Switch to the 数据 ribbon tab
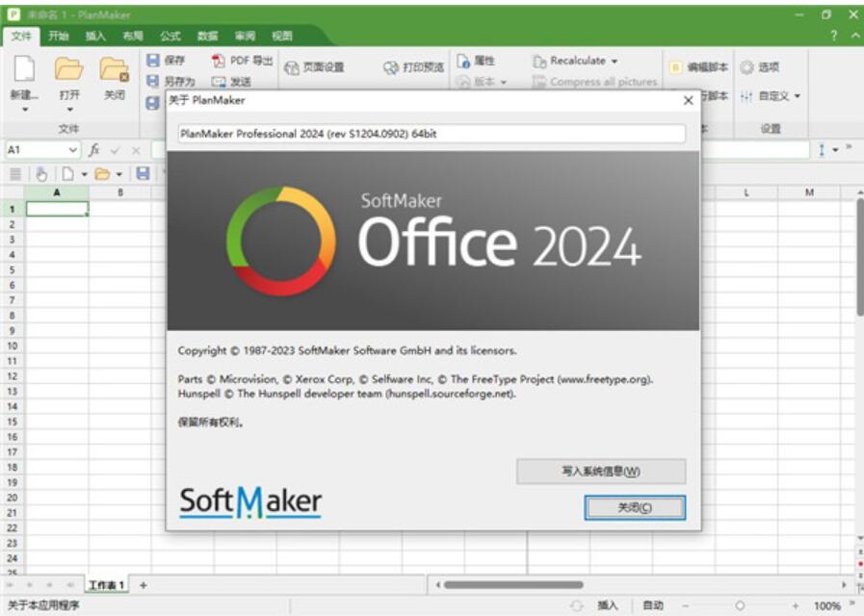Image resolution: width=864 pixels, height=616 pixels. [x=208, y=37]
